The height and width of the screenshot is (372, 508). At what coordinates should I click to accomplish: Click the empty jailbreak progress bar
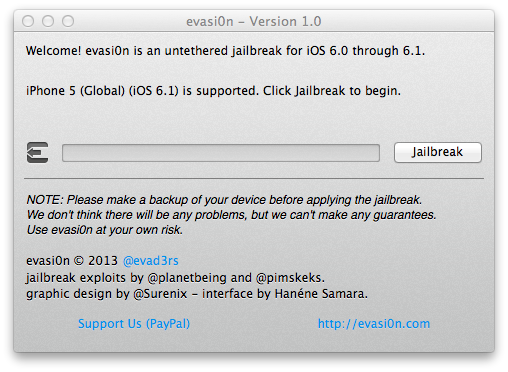pyautogui.click(x=221, y=153)
